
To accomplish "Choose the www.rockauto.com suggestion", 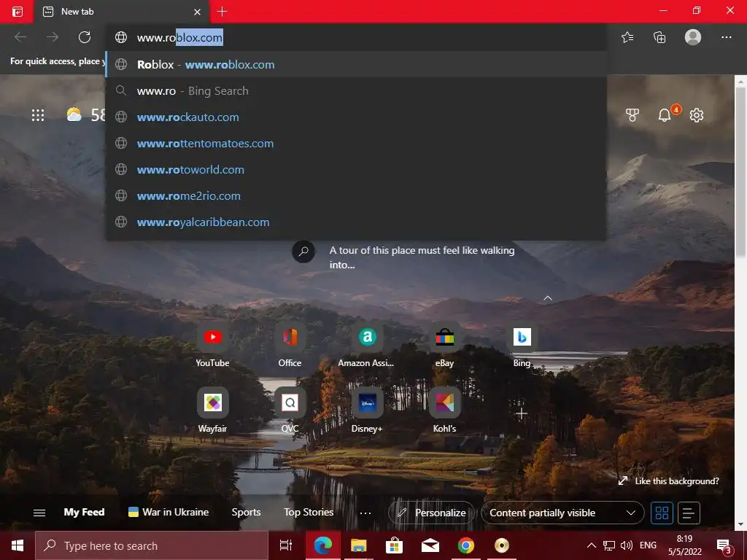I will tap(356, 117).
